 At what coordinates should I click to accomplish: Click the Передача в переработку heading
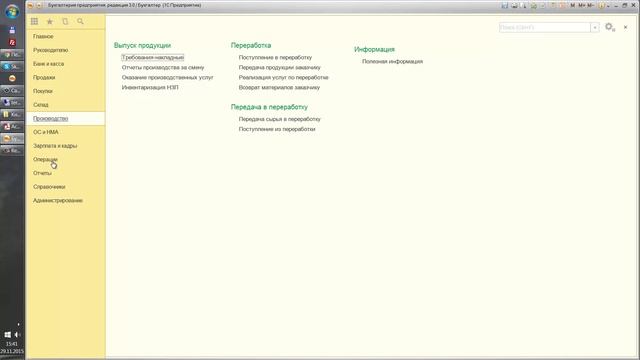(x=269, y=107)
